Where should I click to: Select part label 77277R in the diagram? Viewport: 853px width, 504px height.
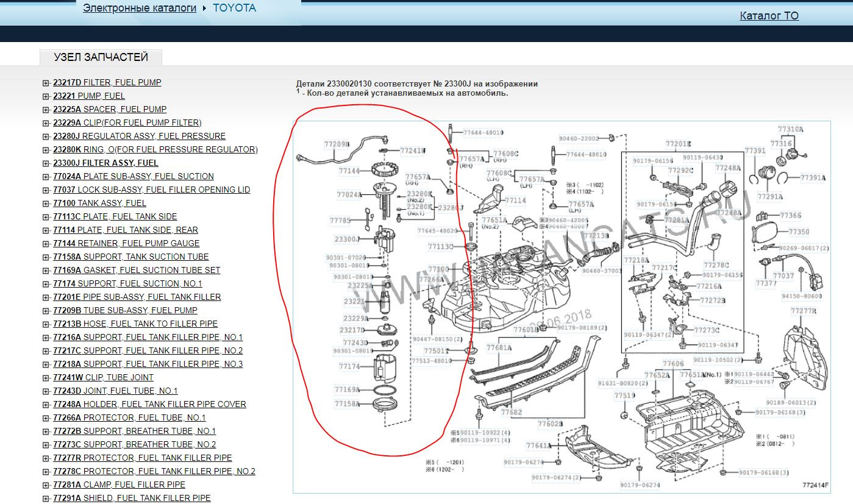804,311
